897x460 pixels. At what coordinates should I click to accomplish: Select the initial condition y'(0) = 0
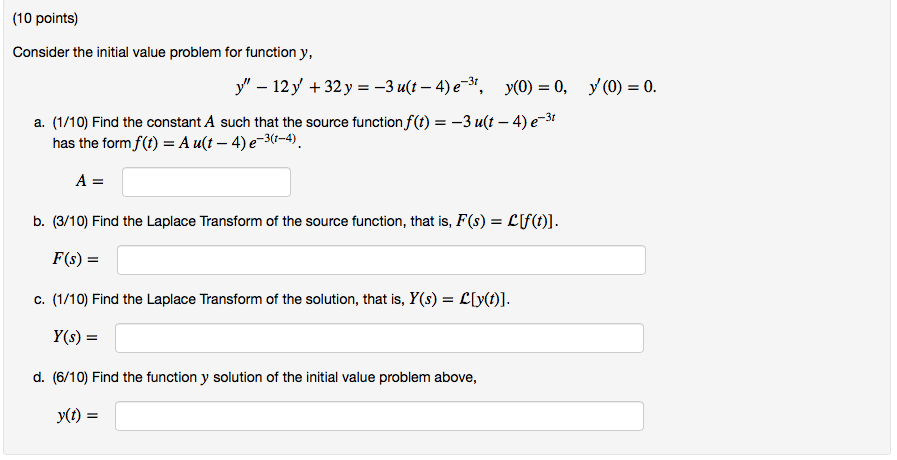coord(622,87)
